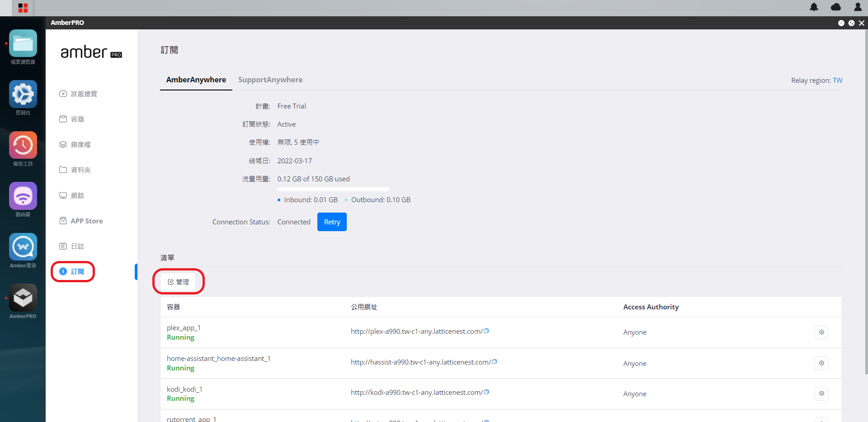Screen dimensions: 868x422
Task: Open the cloud icon in top bar
Action: pyautogui.click(x=836, y=7)
